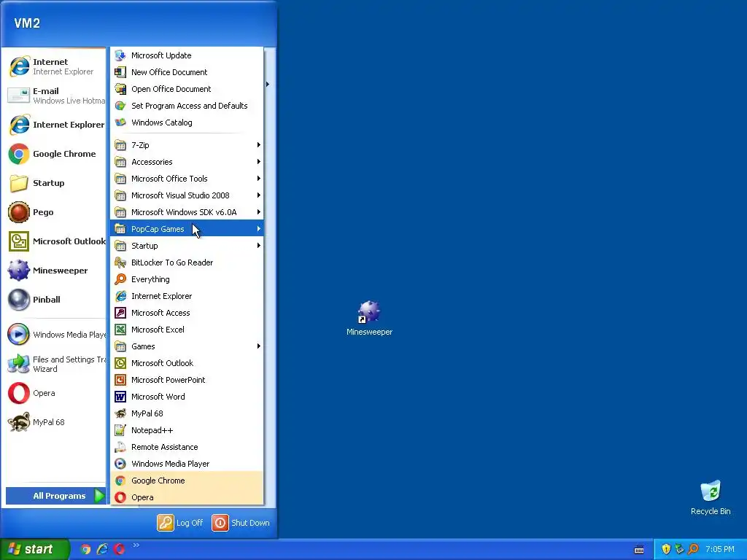747x560 pixels.
Task: Expand the PopCap Games submenu arrow
Action: (x=259, y=229)
